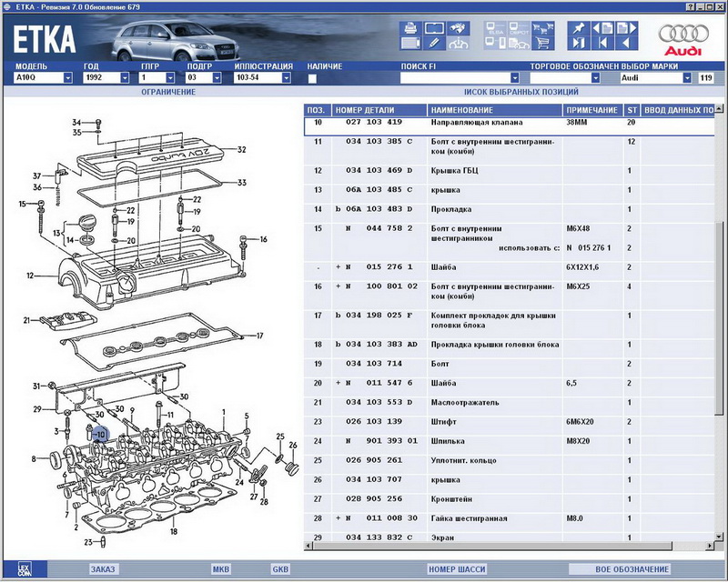This screenshot has width=728, height=582.
Task: Click the ЗАКАЗ button
Action: click(103, 569)
